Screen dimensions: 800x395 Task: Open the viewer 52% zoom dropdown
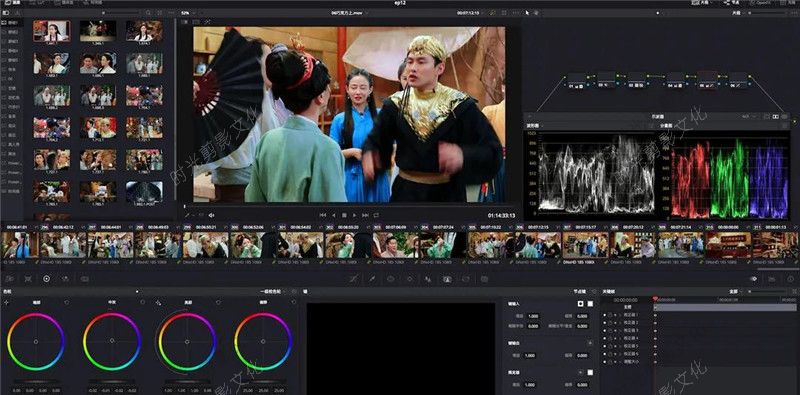(187, 12)
